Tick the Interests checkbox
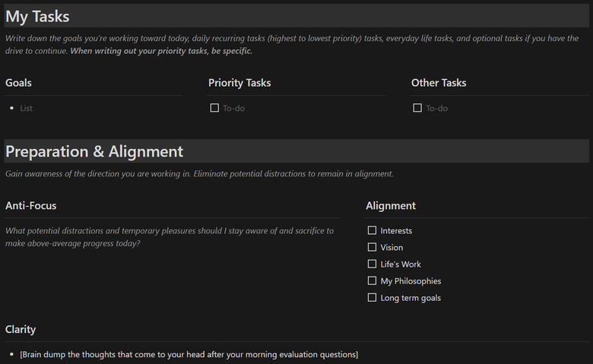Screen dimensions: 593x364 pos(372,230)
